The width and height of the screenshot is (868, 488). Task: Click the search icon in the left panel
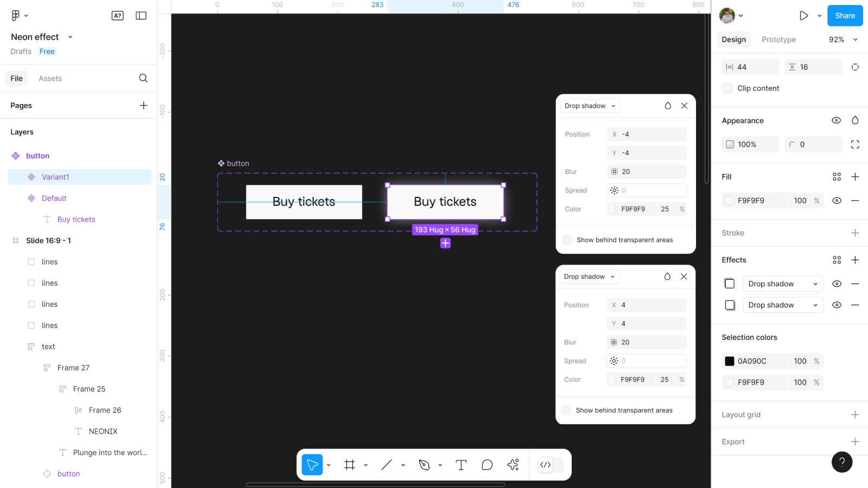click(143, 78)
